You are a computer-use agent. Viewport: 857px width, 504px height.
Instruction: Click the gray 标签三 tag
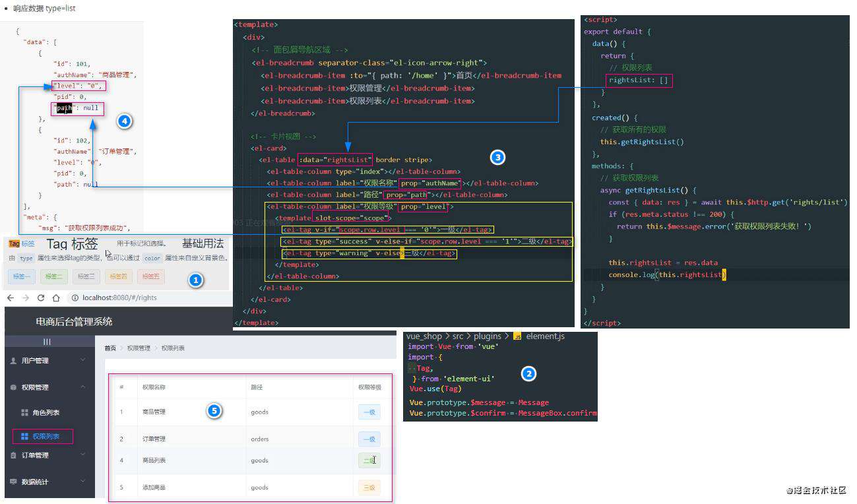86,276
